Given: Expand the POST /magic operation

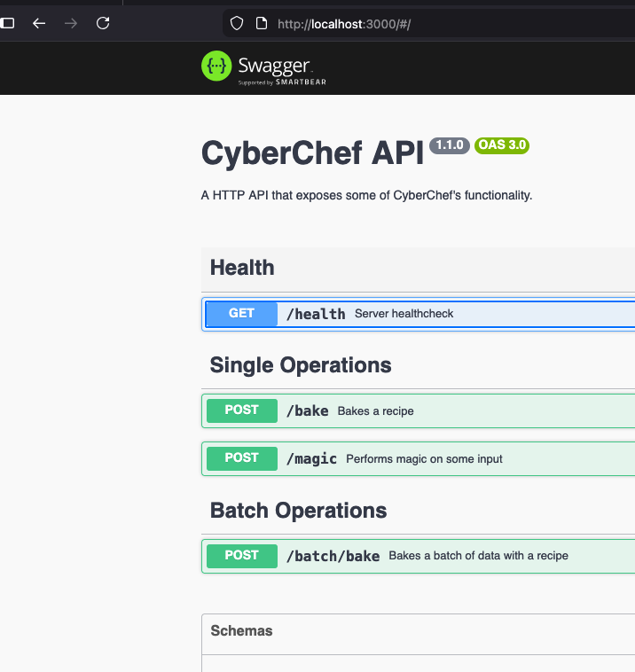Looking at the screenshot, I should 418,459.
